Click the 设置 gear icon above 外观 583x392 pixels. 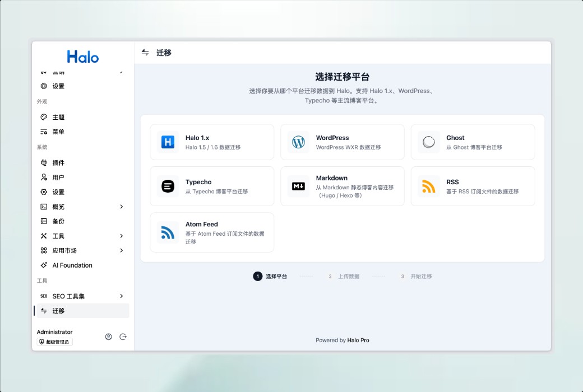click(x=44, y=86)
